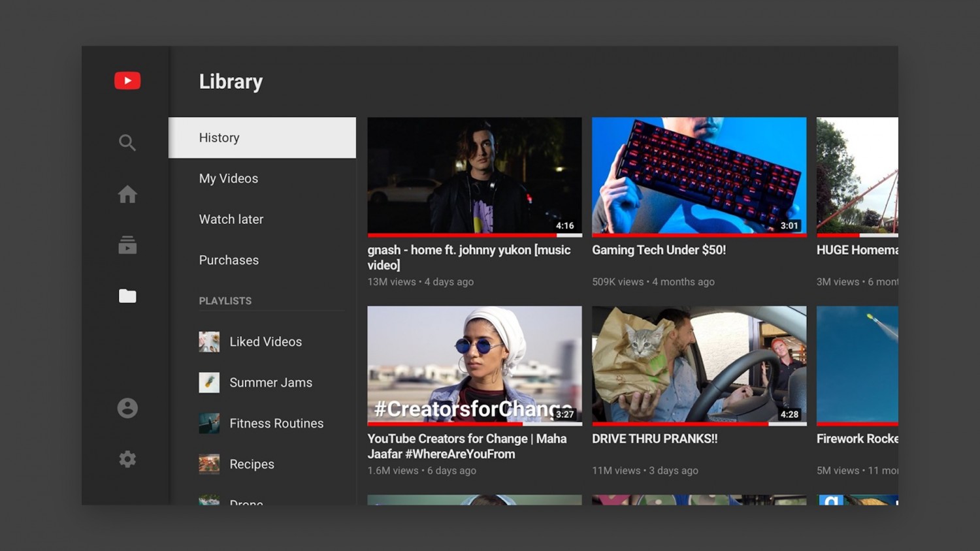Click the PLAYLISTS section header

[x=225, y=301]
